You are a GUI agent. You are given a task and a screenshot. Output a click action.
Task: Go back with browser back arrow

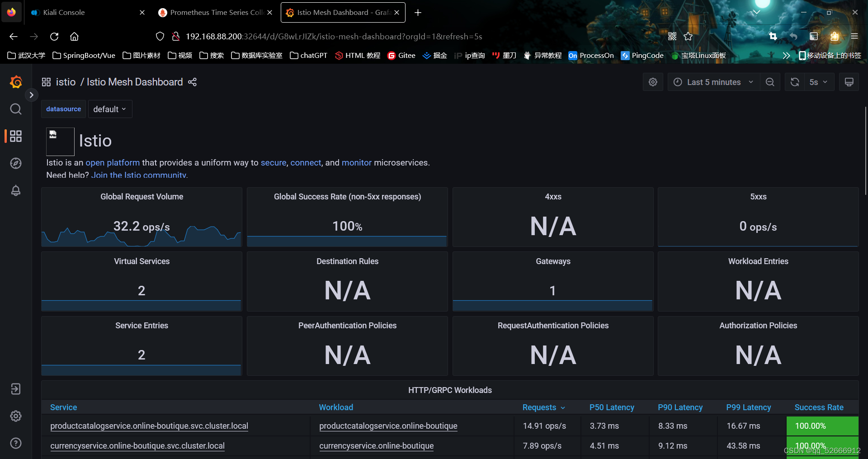tap(14, 37)
